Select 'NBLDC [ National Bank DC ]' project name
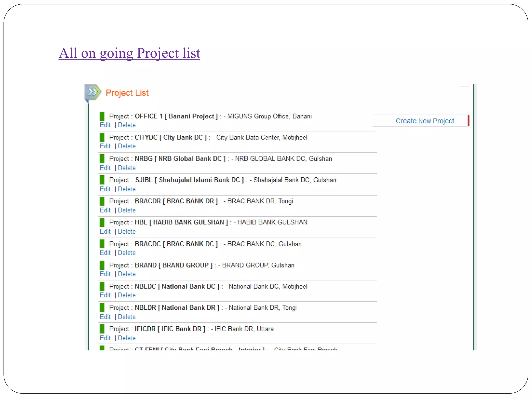 177,286
